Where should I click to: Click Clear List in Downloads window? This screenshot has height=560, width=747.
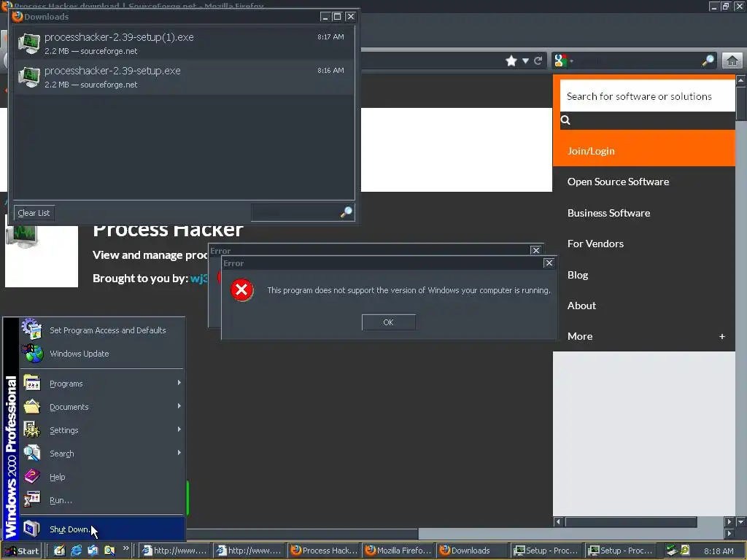tap(34, 213)
